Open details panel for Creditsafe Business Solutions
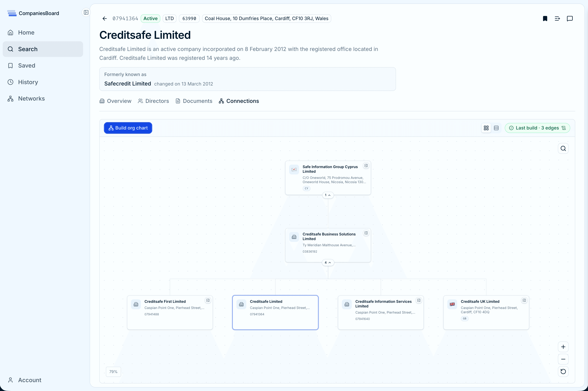 point(366,233)
